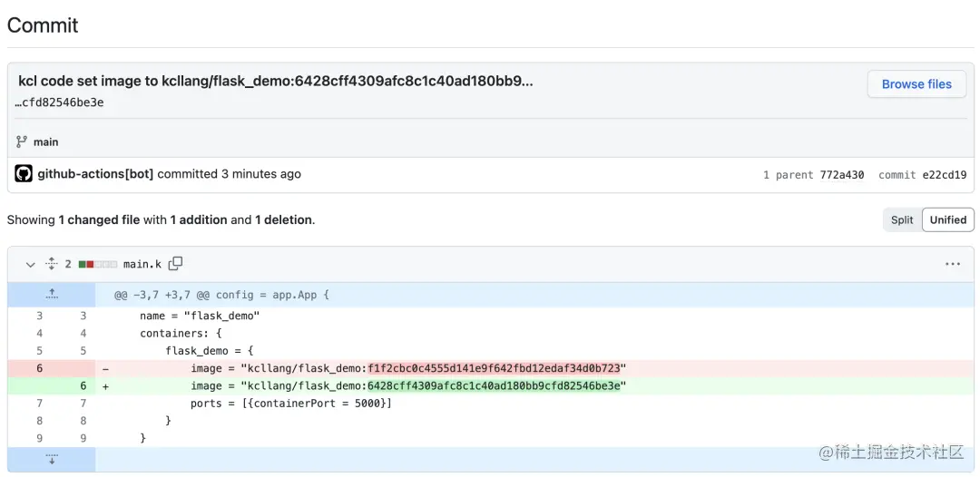The image size is (980, 477).
Task: Select the deleted line 6 number
Action: pyautogui.click(x=39, y=368)
